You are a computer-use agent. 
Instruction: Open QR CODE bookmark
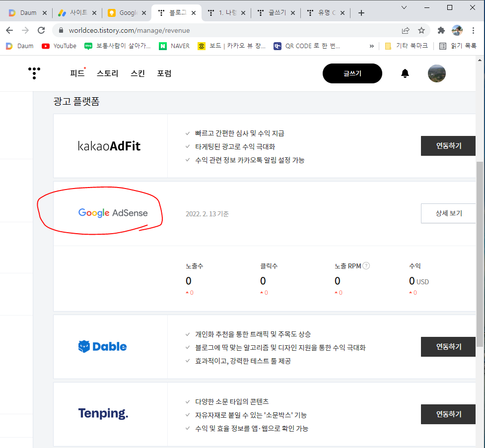coord(307,46)
